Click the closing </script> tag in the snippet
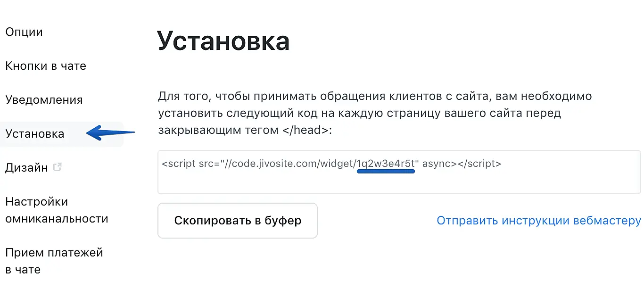Screen dimensions: 644x281 click(x=479, y=164)
